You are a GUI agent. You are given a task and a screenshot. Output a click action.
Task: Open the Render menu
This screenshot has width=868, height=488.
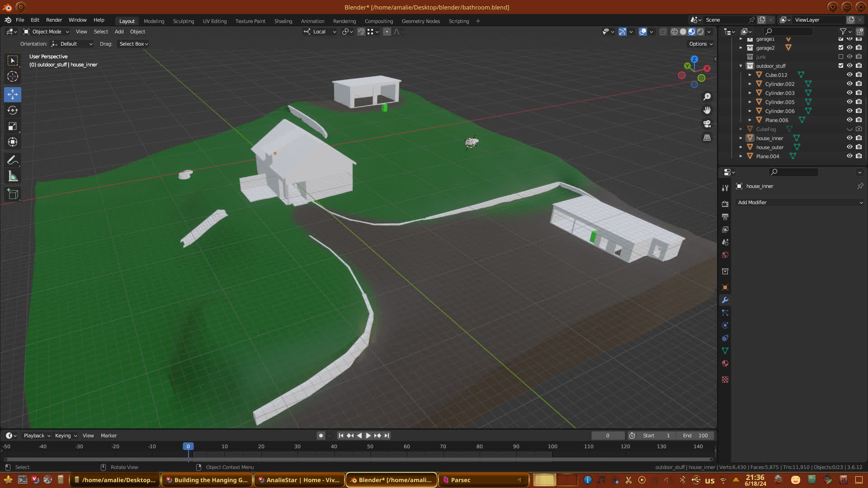coord(54,20)
